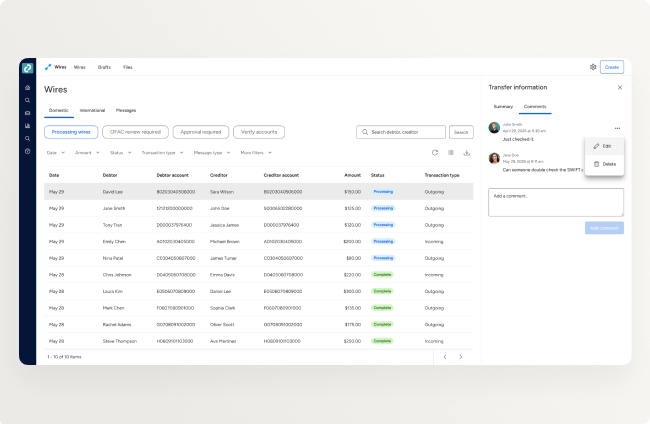Open the inbox tray icon in the sidebar

[27, 113]
